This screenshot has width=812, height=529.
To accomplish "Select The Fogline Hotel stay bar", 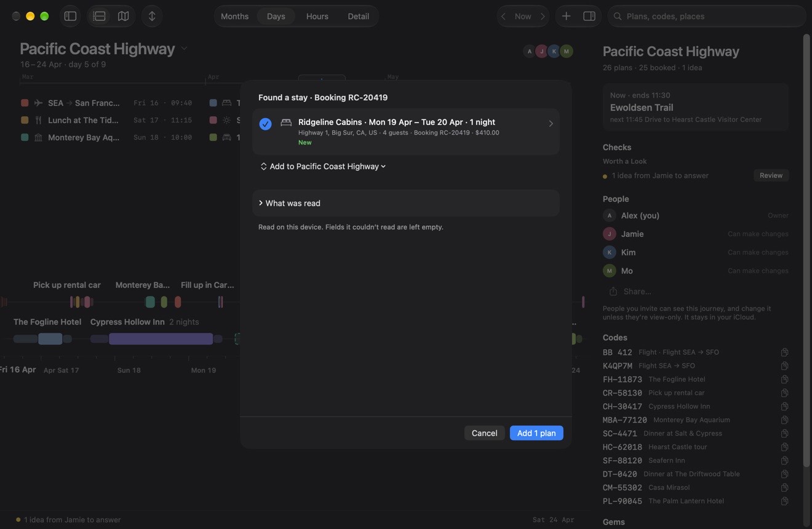I will (x=50, y=339).
